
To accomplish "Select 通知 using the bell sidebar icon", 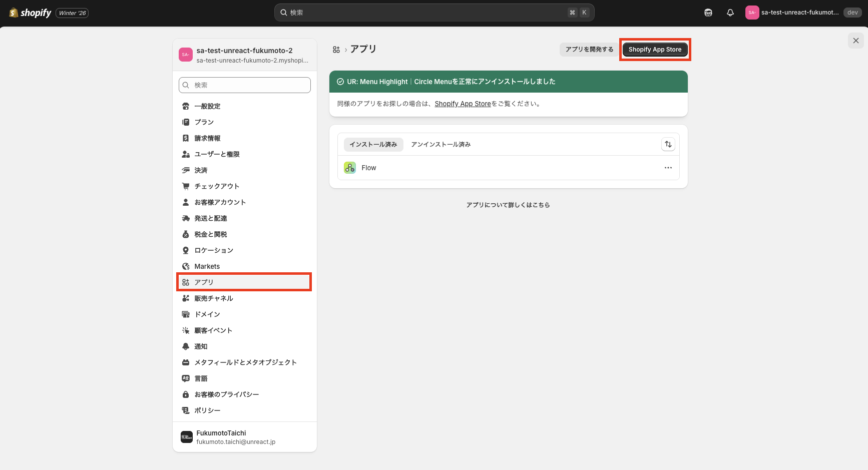I will 186,346.
